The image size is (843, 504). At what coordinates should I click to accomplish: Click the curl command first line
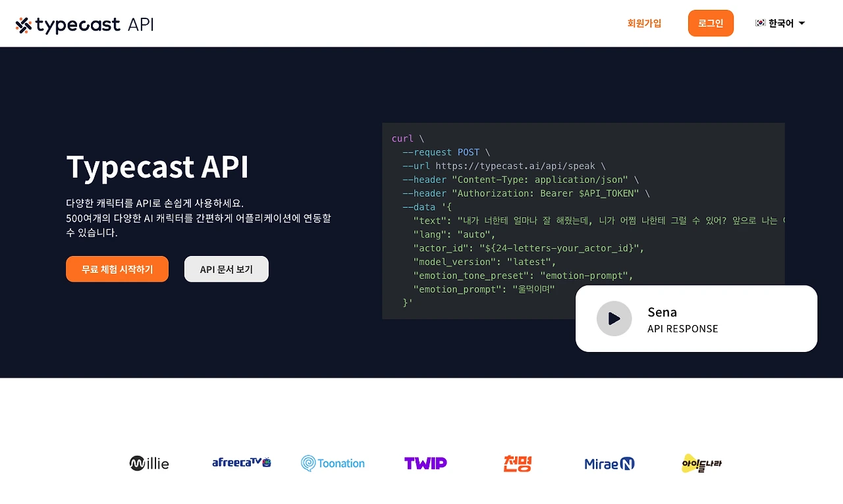[x=408, y=139]
